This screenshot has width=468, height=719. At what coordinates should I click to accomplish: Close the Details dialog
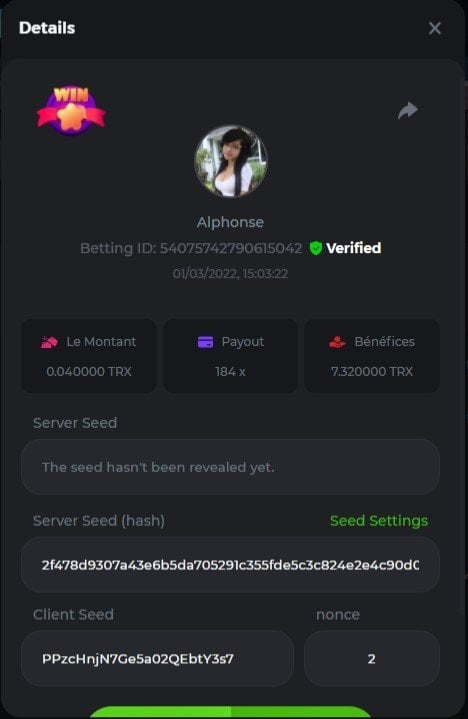point(435,28)
